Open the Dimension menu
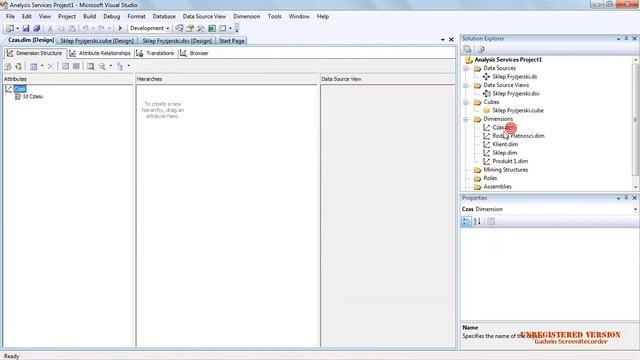640x360 pixels. [247, 16]
